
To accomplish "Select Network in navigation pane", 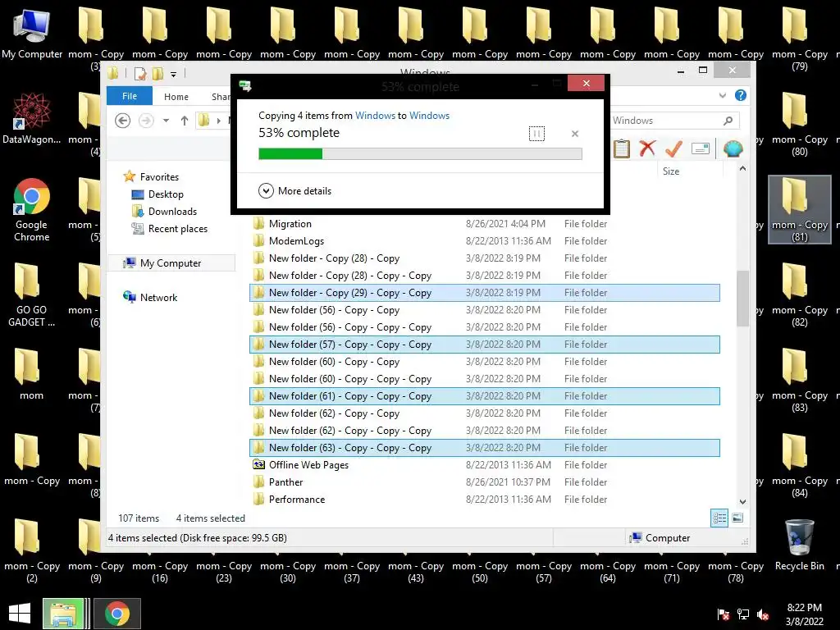I will click(x=150, y=297).
